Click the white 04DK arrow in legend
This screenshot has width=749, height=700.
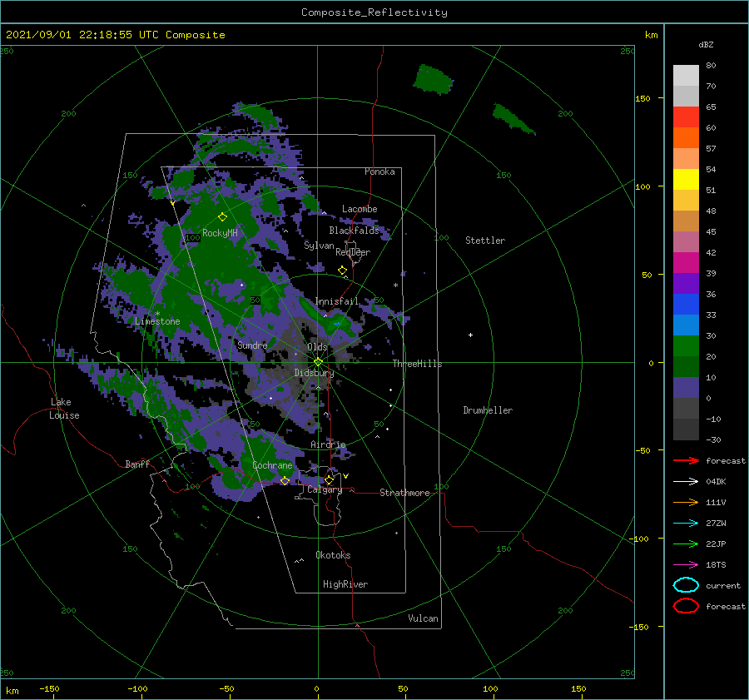[x=686, y=481]
